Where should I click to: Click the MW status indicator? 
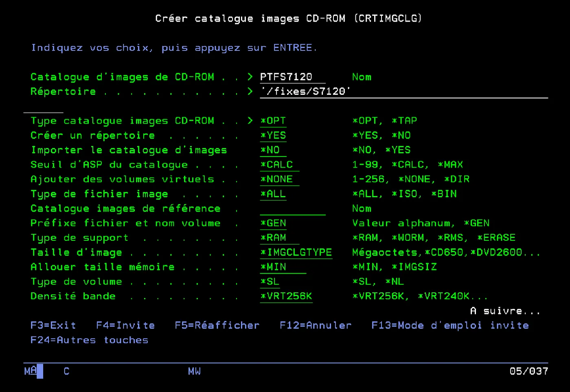tap(194, 371)
